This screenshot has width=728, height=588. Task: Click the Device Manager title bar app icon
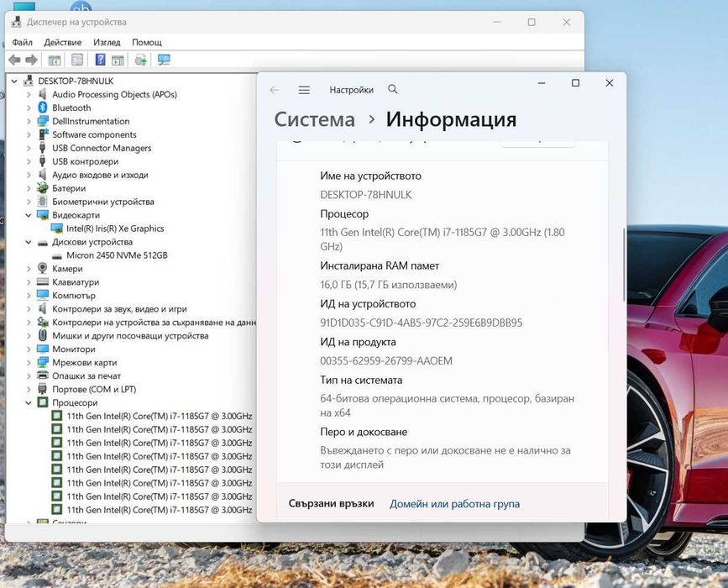(x=17, y=22)
